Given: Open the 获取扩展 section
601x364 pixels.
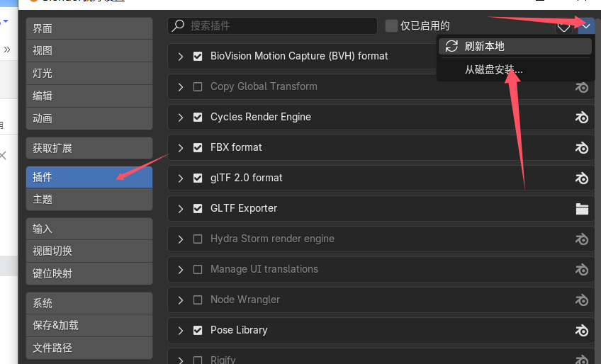Looking at the screenshot, I should click(89, 148).
